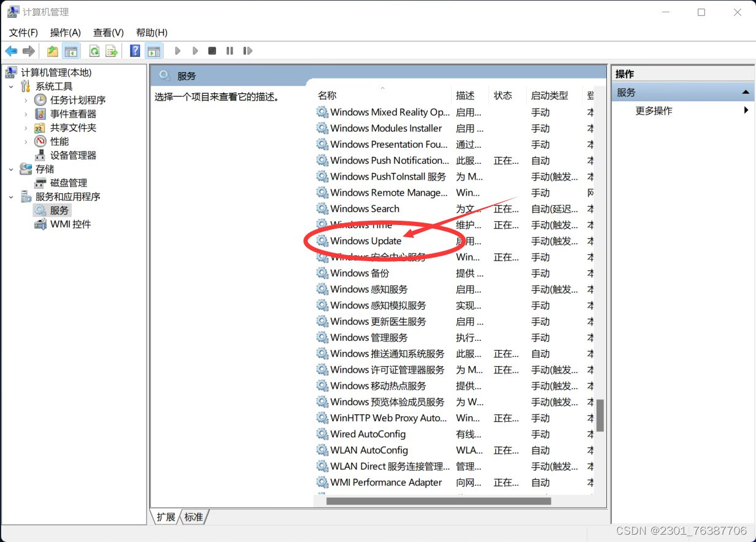
Task: Collapse the 服务 section in the 操作 pane
Action: [746, 93]
